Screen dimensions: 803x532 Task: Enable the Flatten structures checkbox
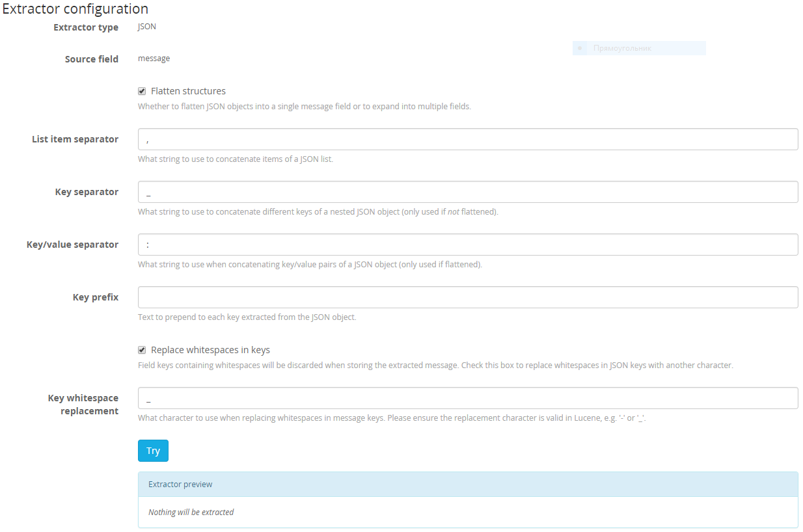(141, 90)
